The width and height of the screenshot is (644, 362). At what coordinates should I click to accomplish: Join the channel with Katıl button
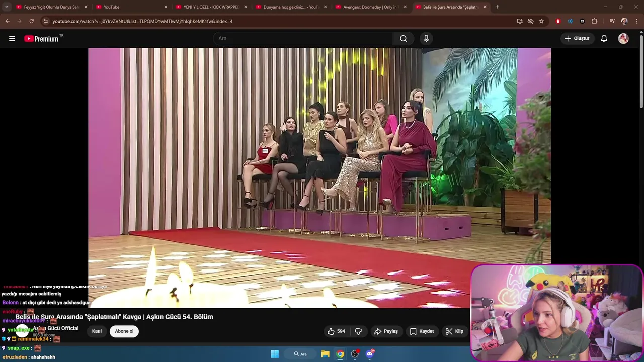pos(97,331)
